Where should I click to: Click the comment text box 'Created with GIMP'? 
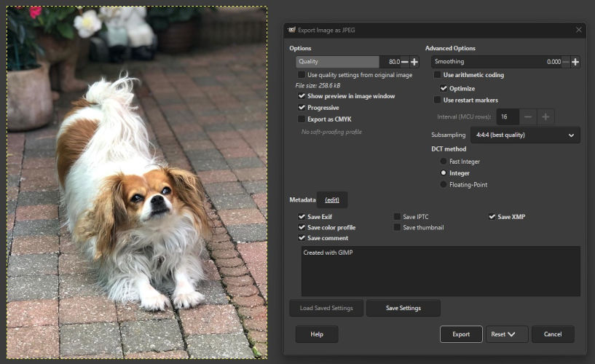coord(441,271)
